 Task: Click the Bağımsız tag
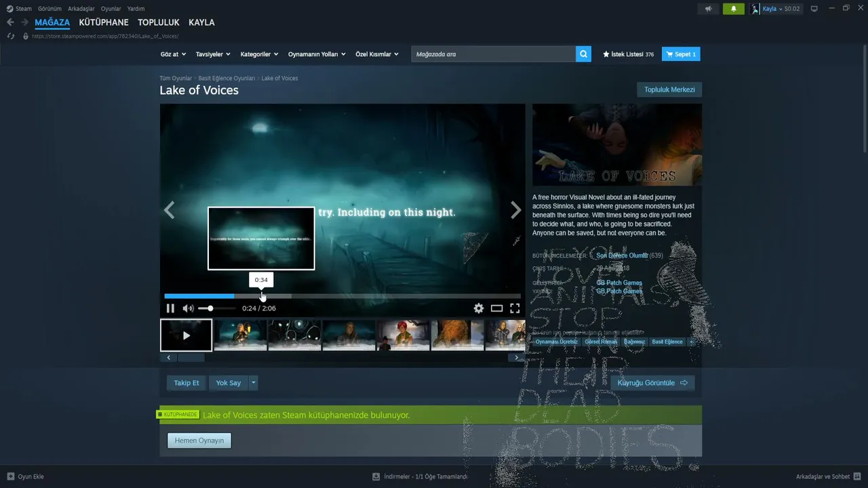[x=634, y=342]
